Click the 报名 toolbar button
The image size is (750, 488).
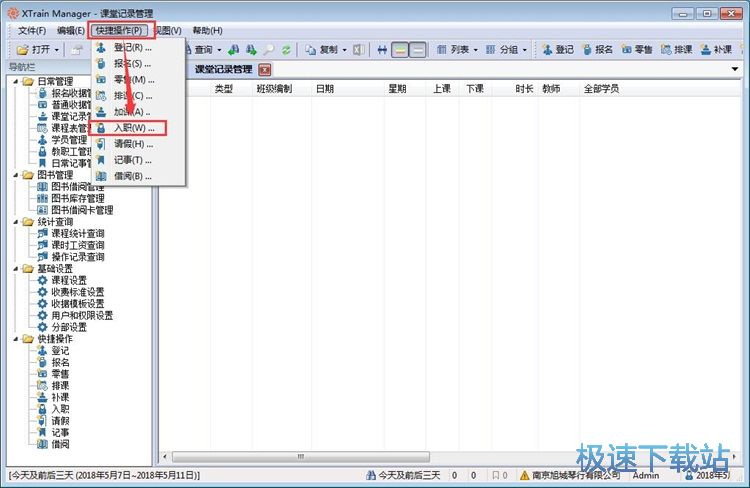[x=597, y=50]
